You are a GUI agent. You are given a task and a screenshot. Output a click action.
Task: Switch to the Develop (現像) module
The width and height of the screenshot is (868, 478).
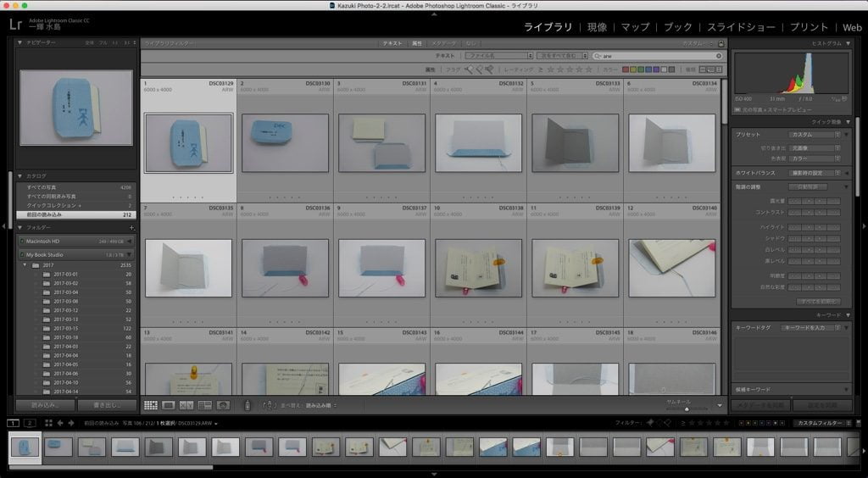point(597,27)
